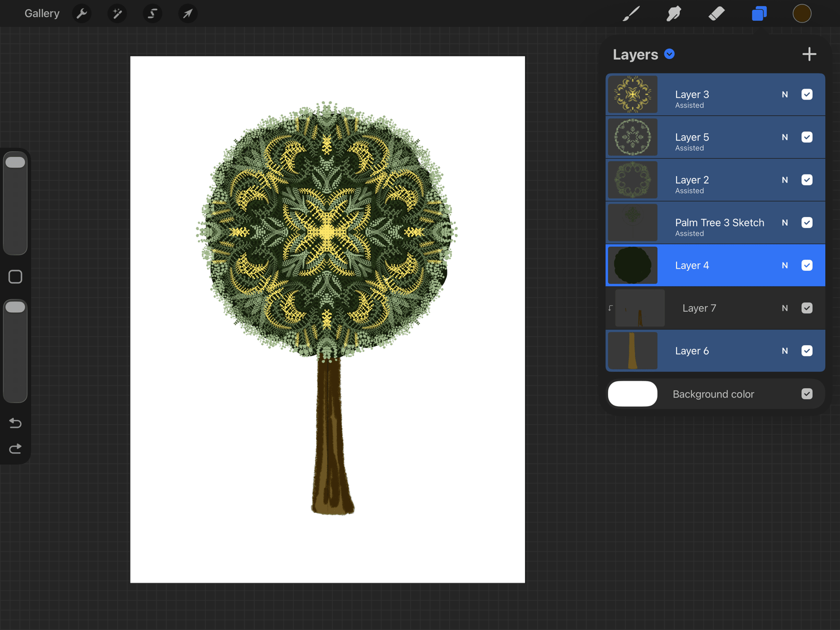Click the blue checkmark next to Layers title
This screenshot has width=840, height=630.
tap(669, 54)
